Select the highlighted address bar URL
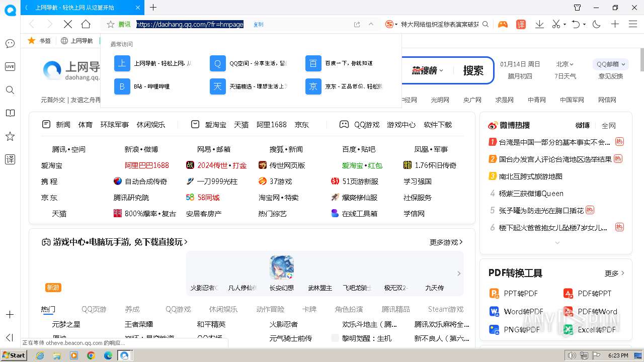The height and width of the screenshot is (362, 644). point(190,24)
